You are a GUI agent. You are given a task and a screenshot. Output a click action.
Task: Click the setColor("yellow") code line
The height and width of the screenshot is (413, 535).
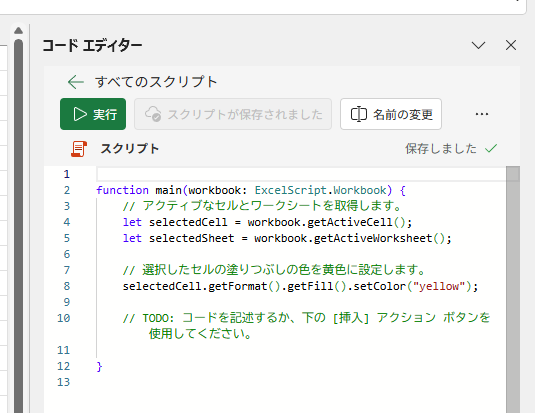click(x=300, y=286)
